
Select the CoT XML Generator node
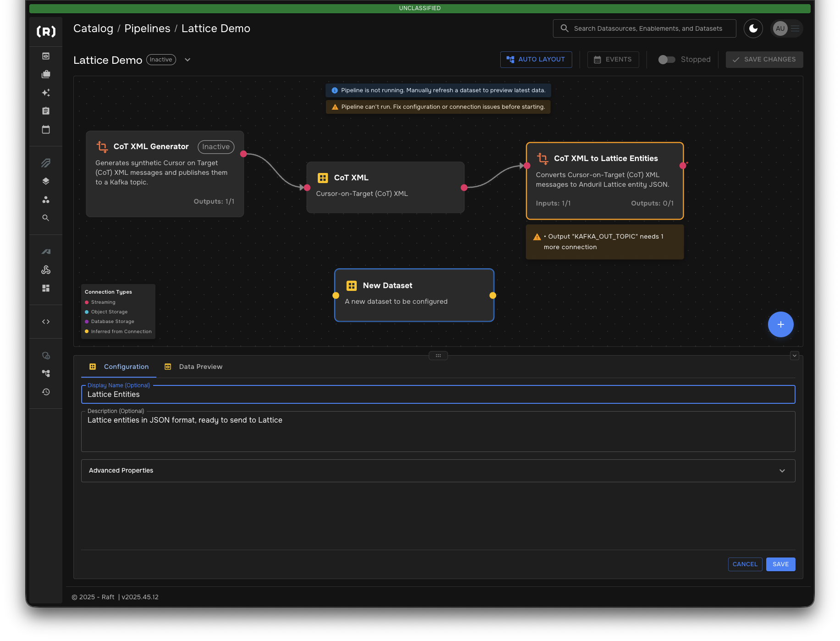point(165,174)
